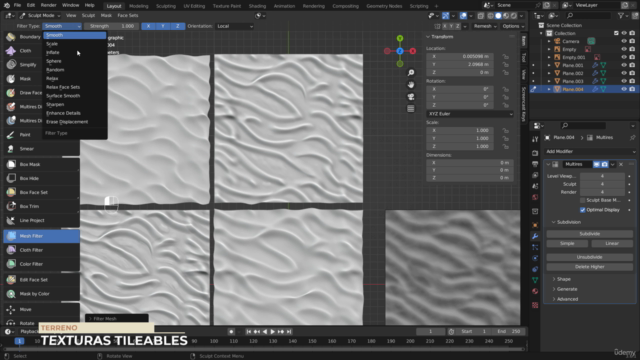Click the Subdivide button
This screenshot has width=640, height=360.
point(590,234)
